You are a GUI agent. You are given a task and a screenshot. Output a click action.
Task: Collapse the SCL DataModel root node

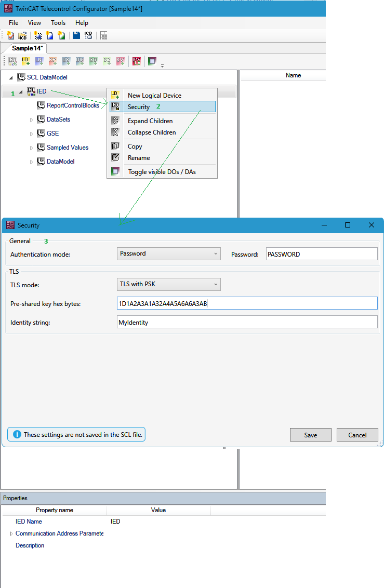point(11,77)
